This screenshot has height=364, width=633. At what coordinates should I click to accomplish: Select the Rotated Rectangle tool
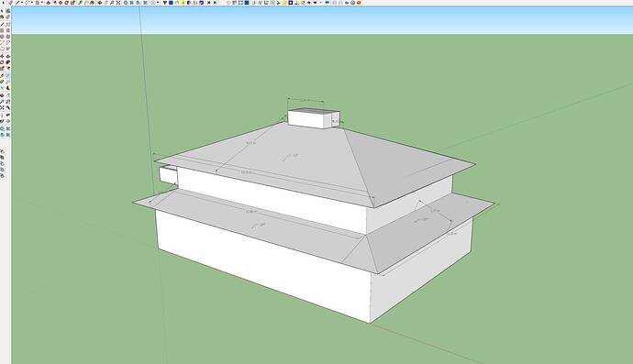pos(8,30)
